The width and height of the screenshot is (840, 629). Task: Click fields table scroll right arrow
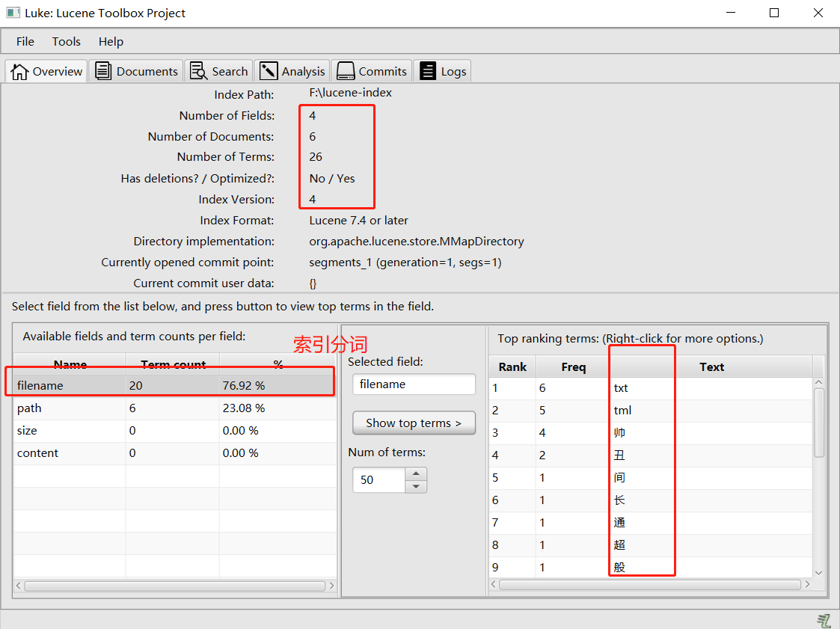[331, 586]
